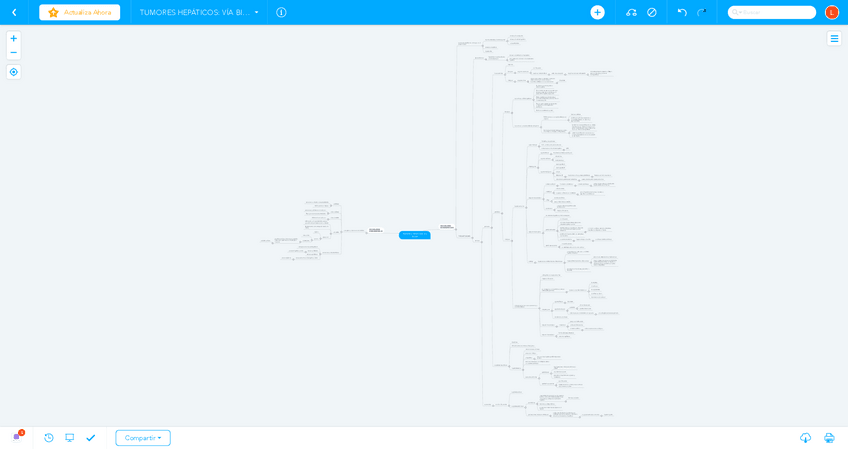Click the back arrow in the header

pyautogui.click(x=14, y=12)
